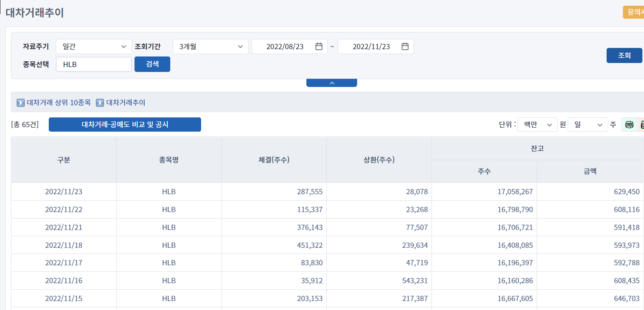Click HLB in the 2022/11/23 row
This screenshot has height=310, width=644.
pos(169,192)
